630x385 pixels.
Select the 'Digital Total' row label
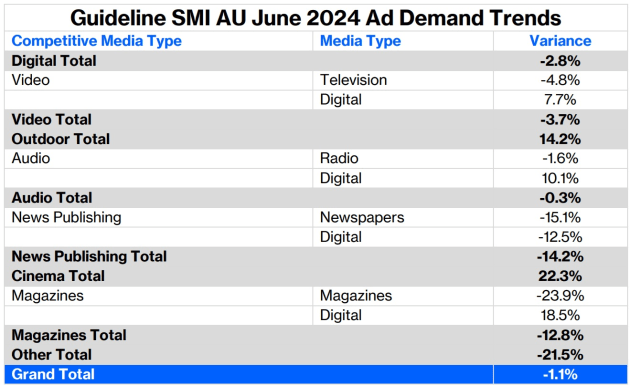coord(54,61)
